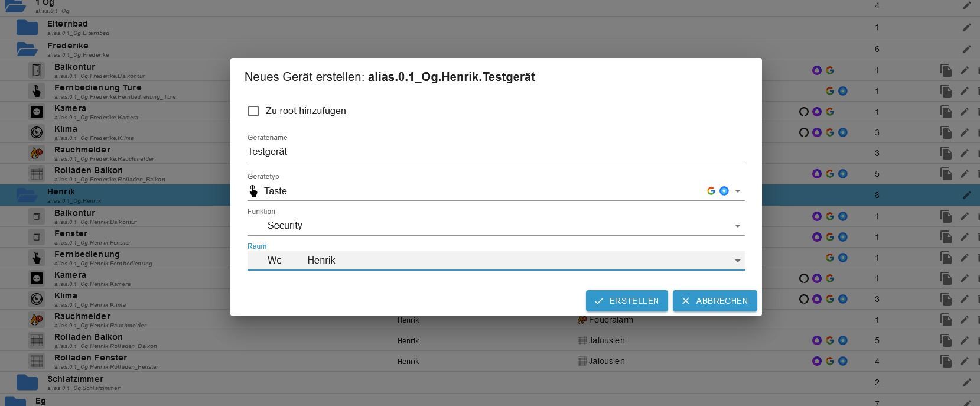980x406 pixels.
Task: Click the Frederike Klima thermostat icon
Action: [37, 132]
